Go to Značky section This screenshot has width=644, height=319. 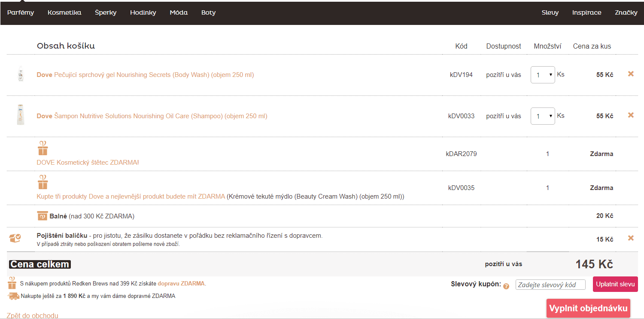[626, 12]
